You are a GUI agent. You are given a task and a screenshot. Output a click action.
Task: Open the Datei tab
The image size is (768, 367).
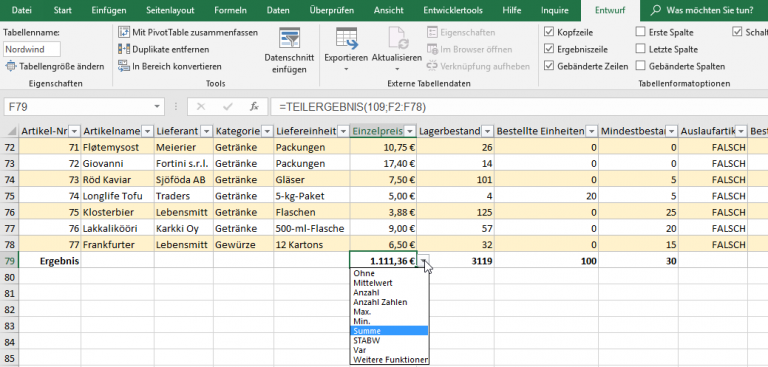(21, 10)
